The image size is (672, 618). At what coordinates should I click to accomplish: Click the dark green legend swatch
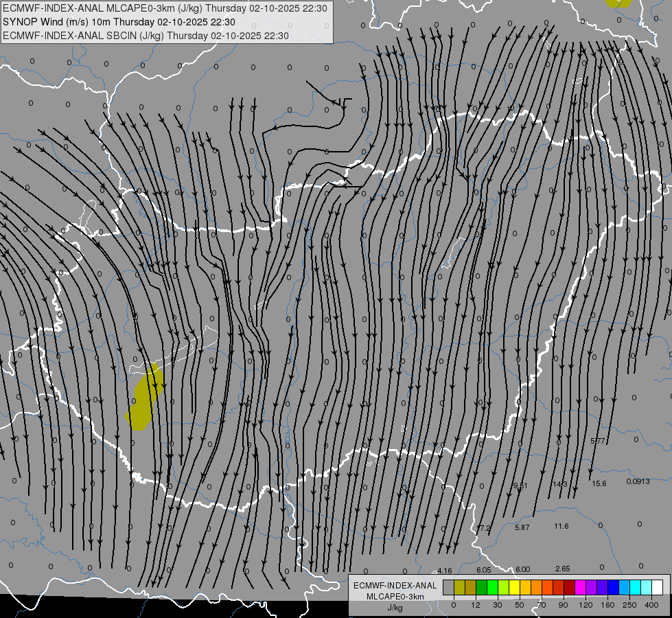482,587
